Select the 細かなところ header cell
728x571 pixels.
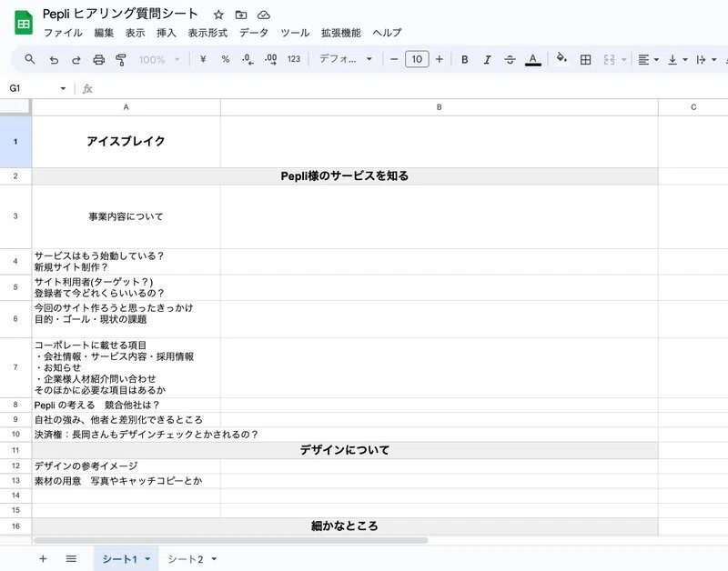click(345, 526)
